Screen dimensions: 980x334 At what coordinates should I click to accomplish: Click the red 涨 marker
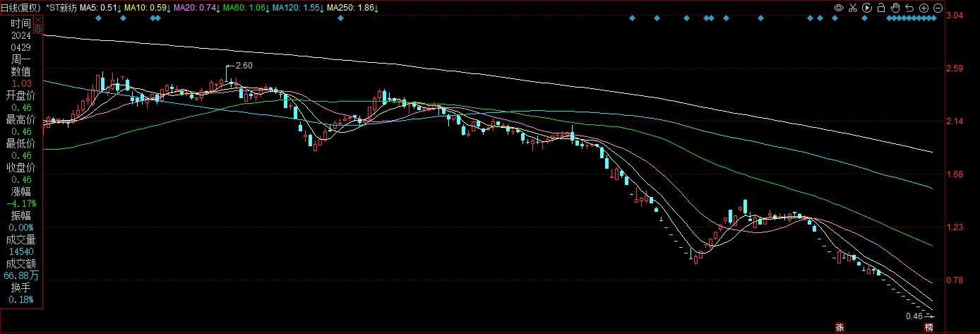pos(840,328)
